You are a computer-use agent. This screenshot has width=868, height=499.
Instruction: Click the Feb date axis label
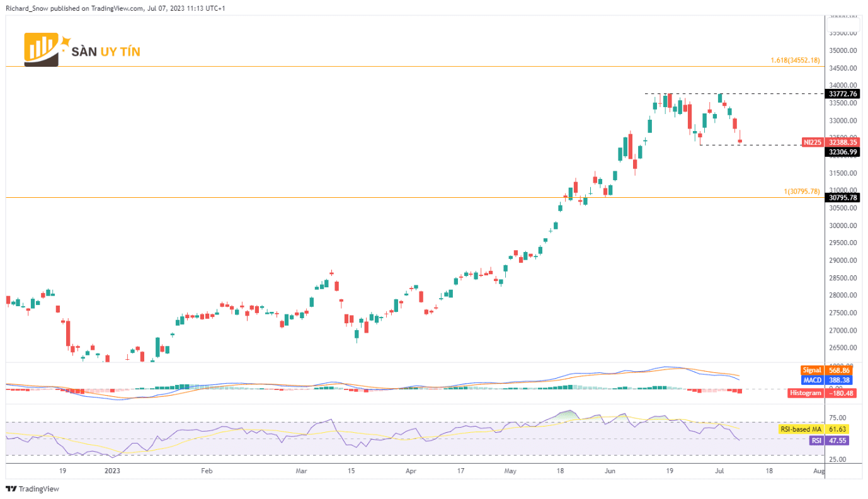point(207,471)
